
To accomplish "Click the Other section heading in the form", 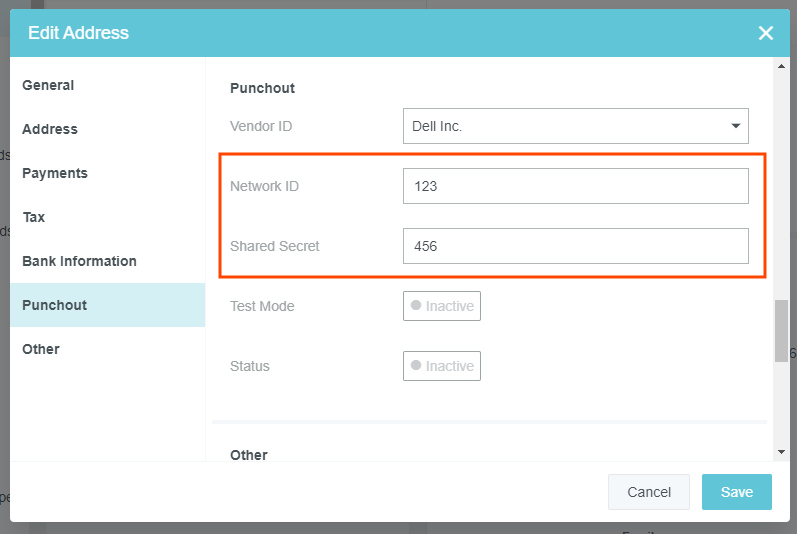I will click(x=249, y=455).
